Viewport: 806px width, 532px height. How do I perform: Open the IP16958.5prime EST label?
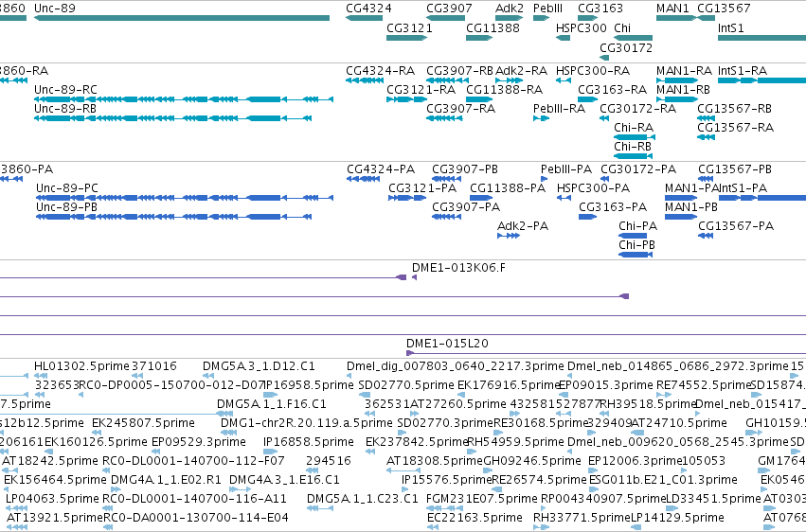(309, 384)
